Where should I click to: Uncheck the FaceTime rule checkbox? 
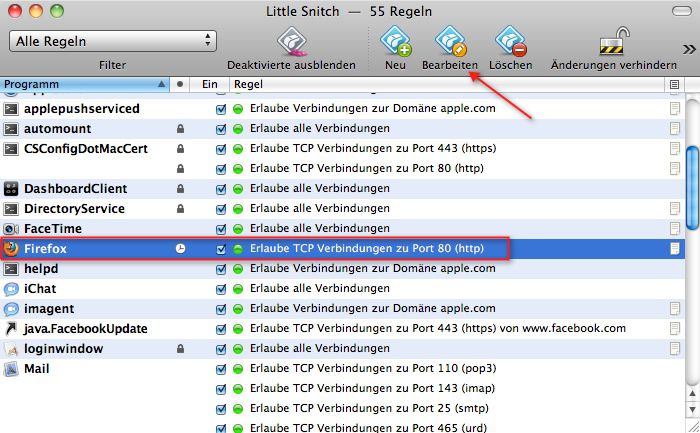pos(221,229)
